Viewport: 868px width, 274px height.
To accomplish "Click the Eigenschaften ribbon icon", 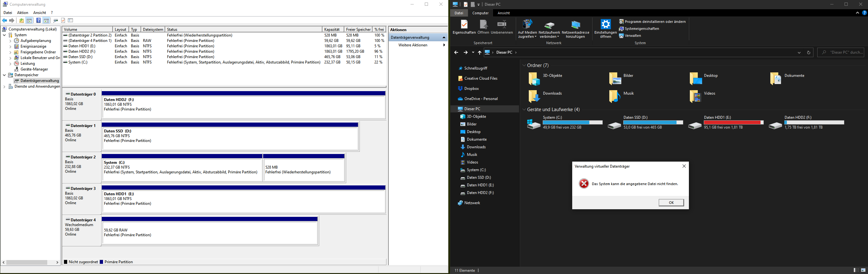I will click(464, 24).
